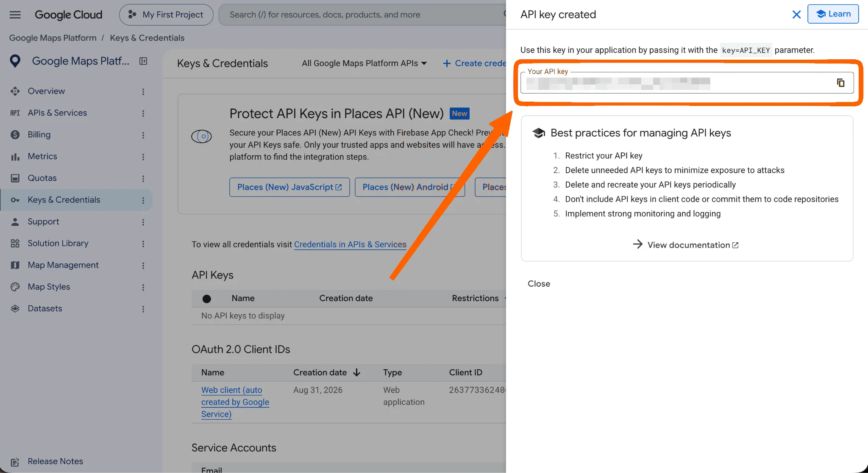Expand All Google Maps Platform APIs dropdown

[364, 63]
